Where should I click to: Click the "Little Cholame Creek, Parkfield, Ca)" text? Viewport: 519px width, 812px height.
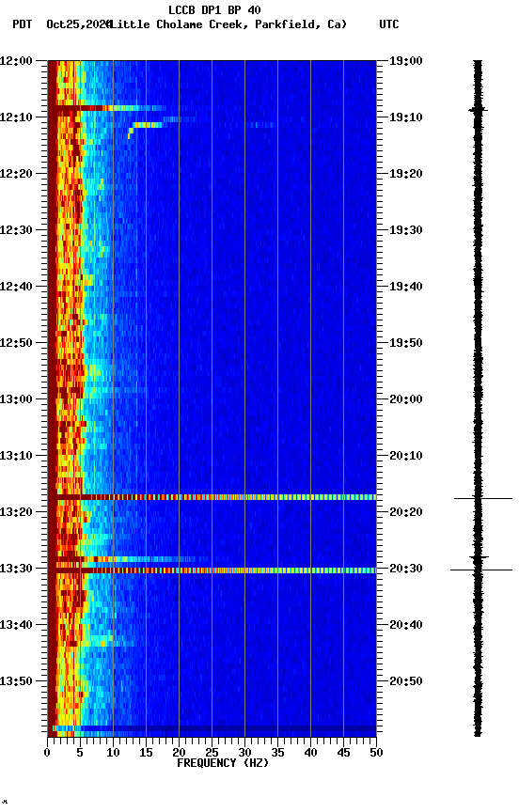[x=228, y=24]
